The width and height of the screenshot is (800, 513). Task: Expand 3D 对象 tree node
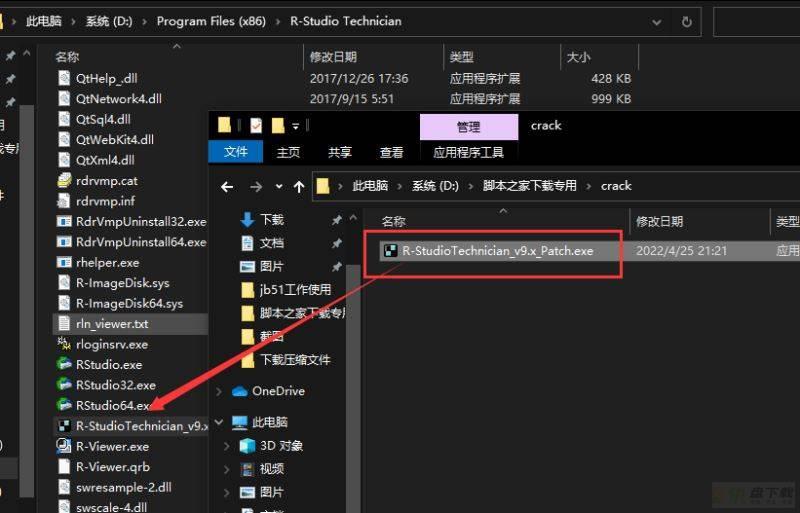click(227, 446)
